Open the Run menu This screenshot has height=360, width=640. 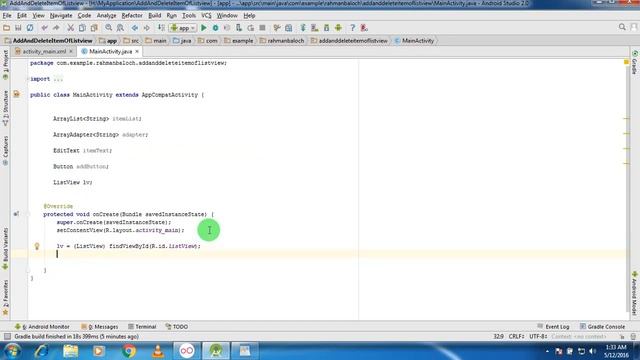coord(171,16)
